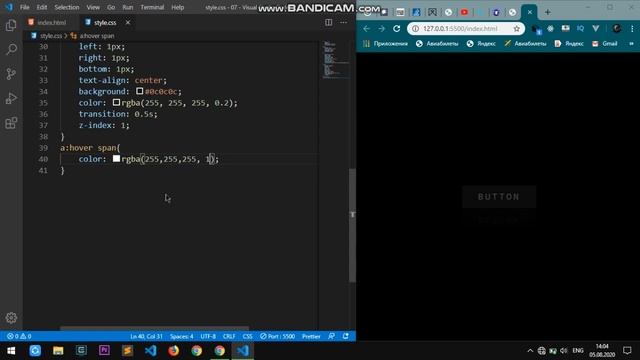
Task: Show errors and warnings in status bar
Action: click(19, 336)
